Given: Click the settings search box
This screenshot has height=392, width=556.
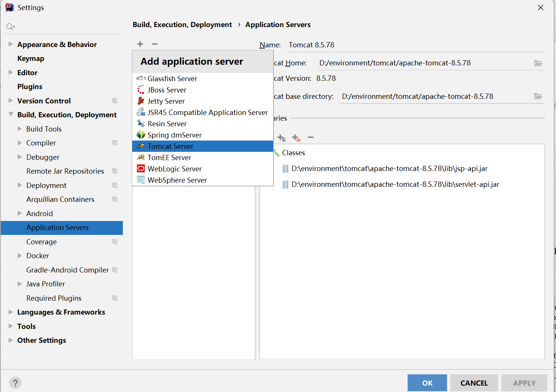Looking at the screenshot, I should click(62, 27).
